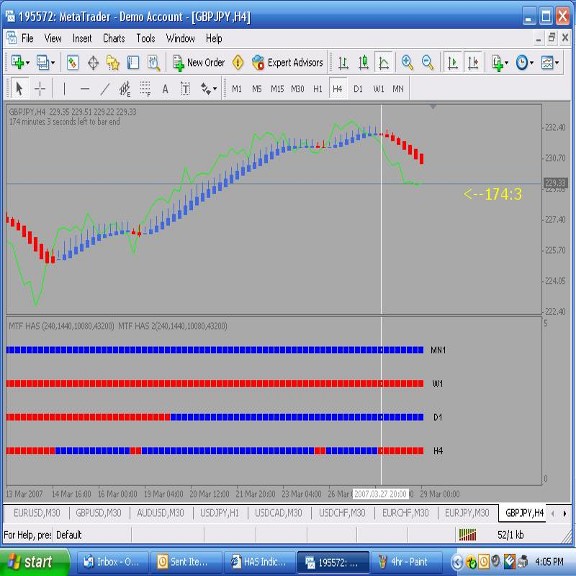Expand the Templates dropdown arrow
This screenshot has width=576, height=576.
[557, 63]
